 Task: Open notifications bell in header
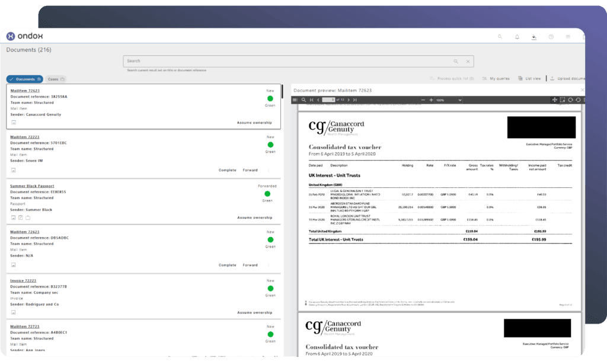(517, 37)
